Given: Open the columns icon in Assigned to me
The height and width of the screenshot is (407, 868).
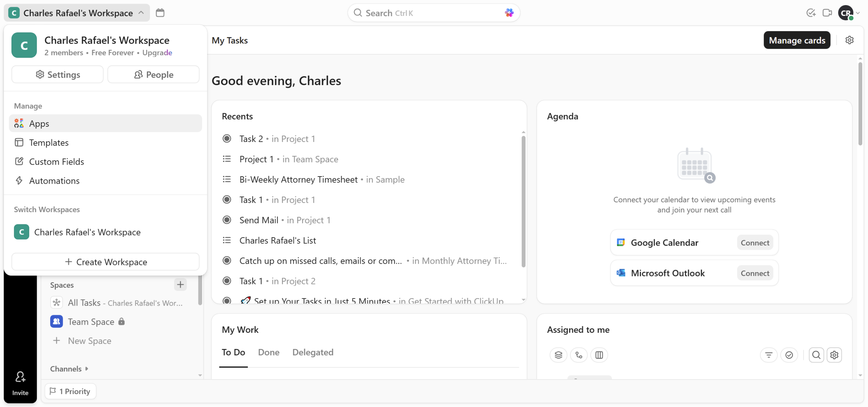Looking at the screenshot, I should click(x=599, y=355).
